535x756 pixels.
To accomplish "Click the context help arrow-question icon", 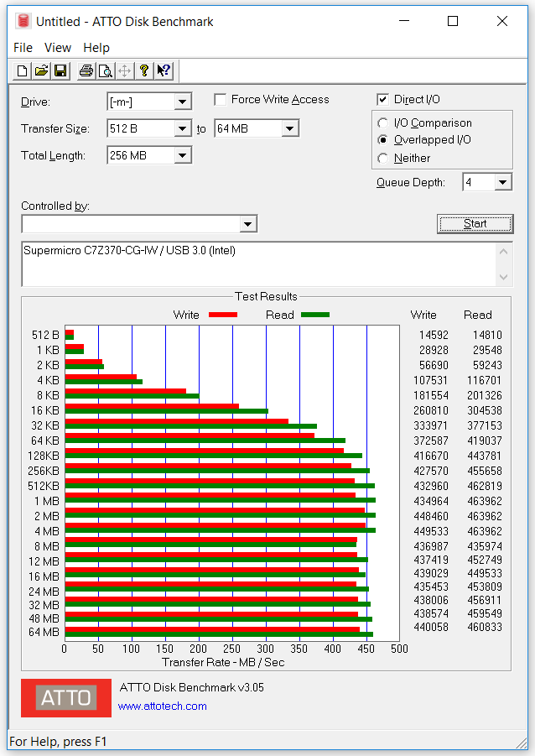I will point(164,71).
